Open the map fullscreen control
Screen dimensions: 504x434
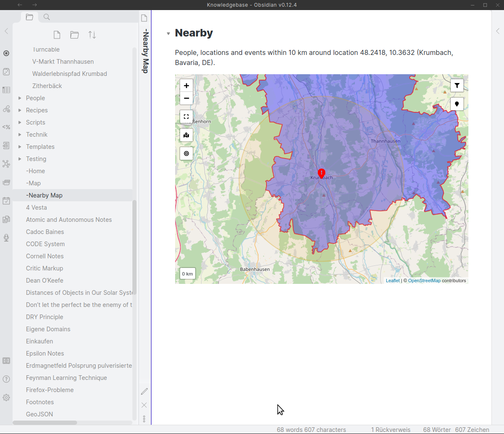(x=186, y=117)
